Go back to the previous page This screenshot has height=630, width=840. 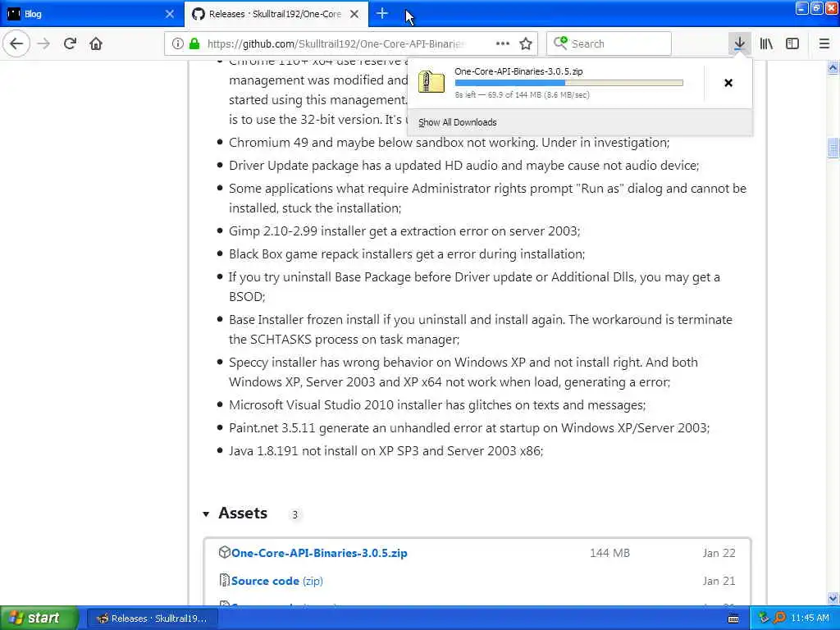tap(16, 43)
